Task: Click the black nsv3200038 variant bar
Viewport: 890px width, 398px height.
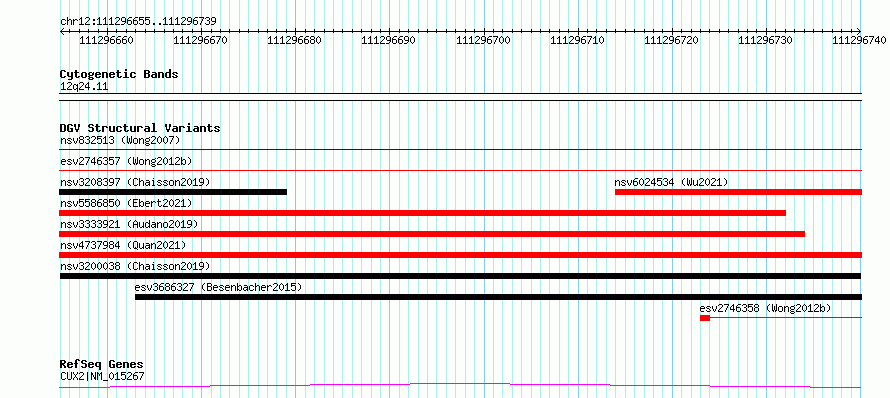Action: pyautogui.click(x=460, y=276)
